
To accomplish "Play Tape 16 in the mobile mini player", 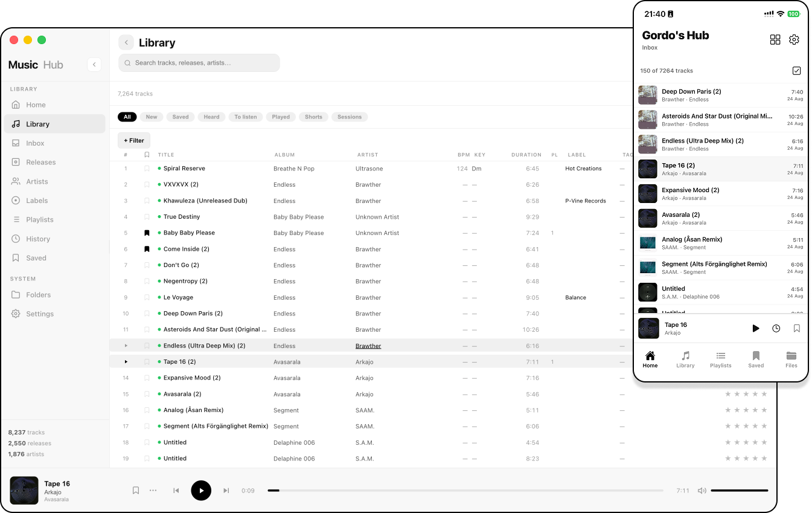I will click(756, 329).
